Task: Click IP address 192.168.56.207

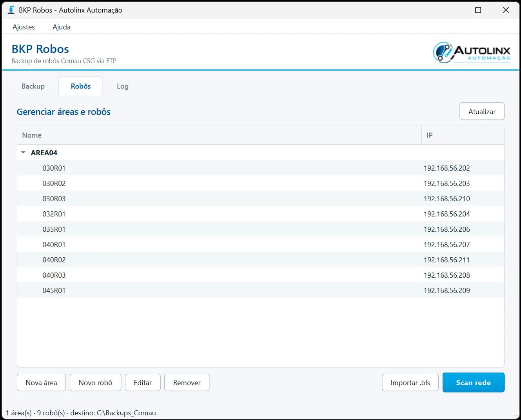Action: pos(447,244)
